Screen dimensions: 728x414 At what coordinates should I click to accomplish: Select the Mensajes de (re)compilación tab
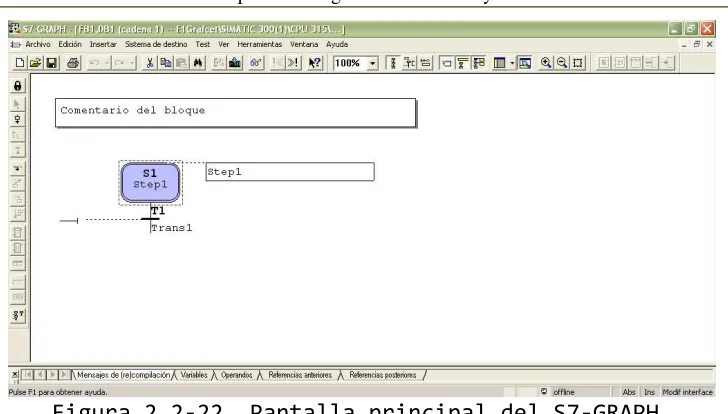tap(124, 375)
